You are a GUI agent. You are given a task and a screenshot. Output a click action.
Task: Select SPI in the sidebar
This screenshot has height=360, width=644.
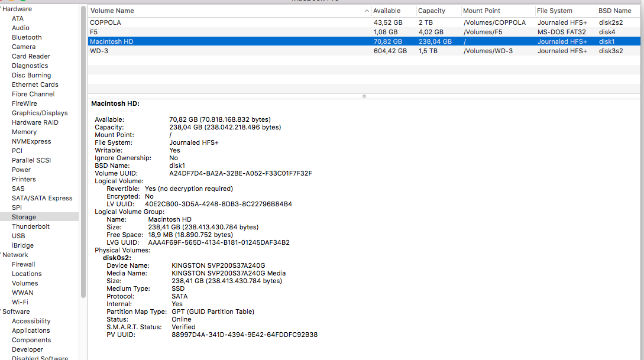[x=17, y=207]
